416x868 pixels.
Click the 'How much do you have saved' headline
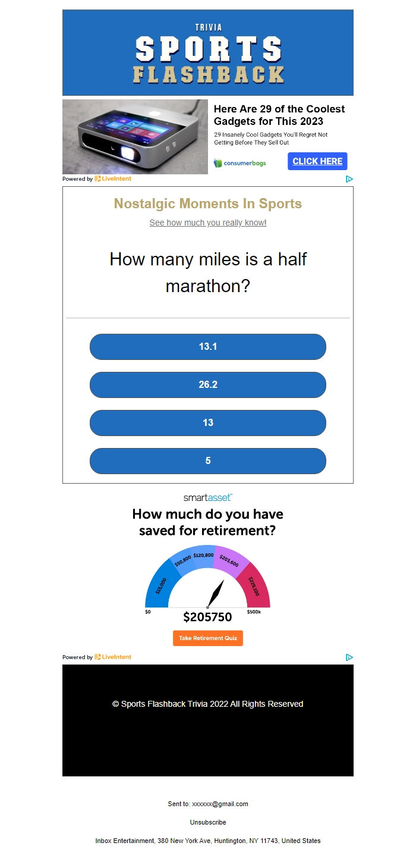coord(208,522)
